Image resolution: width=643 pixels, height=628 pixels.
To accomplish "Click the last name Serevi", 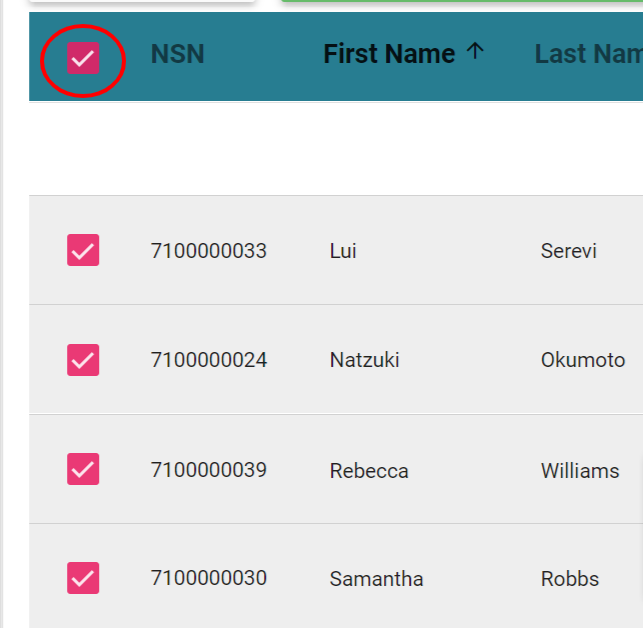I will coord(568,251).
